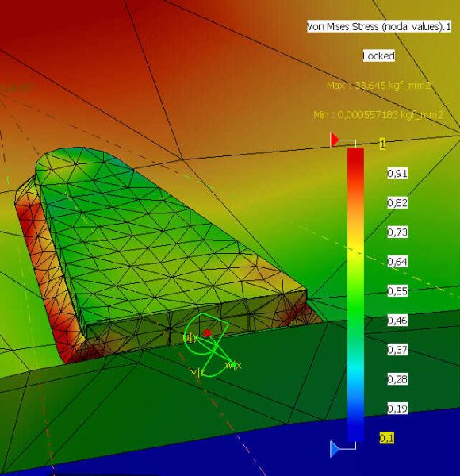The height and width of the screenshot is (476, 460).
Task: Select the yellow upper limit value 1
Action: pos(382,144)
